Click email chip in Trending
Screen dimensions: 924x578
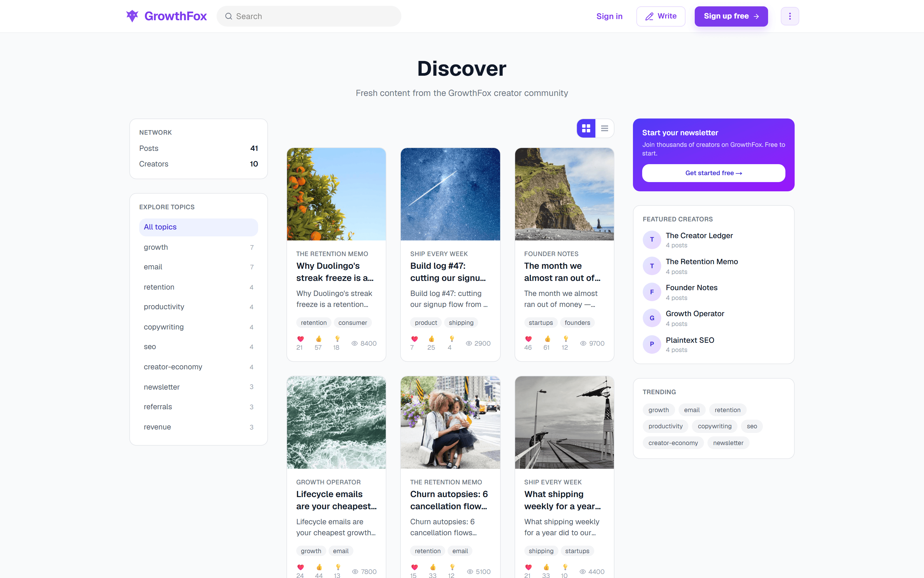pos(692,410)
